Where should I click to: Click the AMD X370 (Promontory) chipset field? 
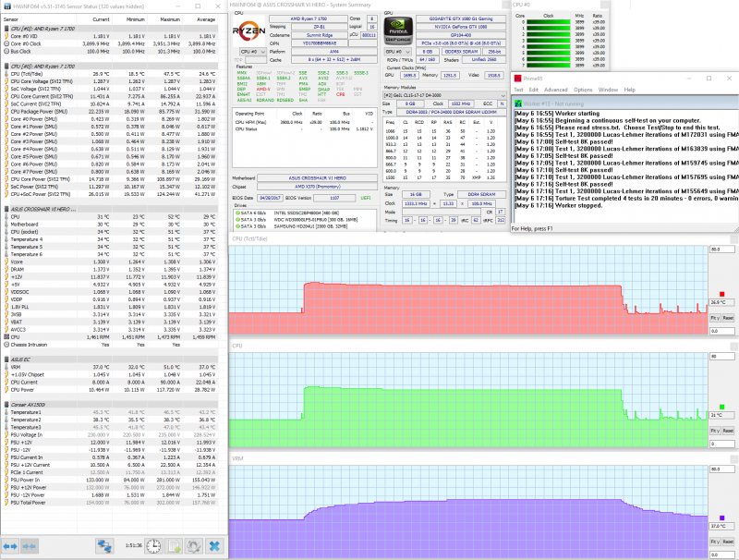(317, 187)
